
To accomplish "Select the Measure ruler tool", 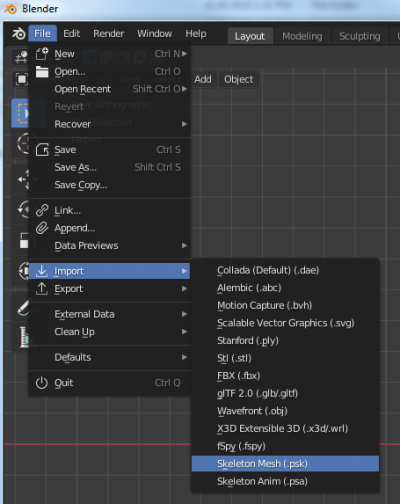I will 24,337.
